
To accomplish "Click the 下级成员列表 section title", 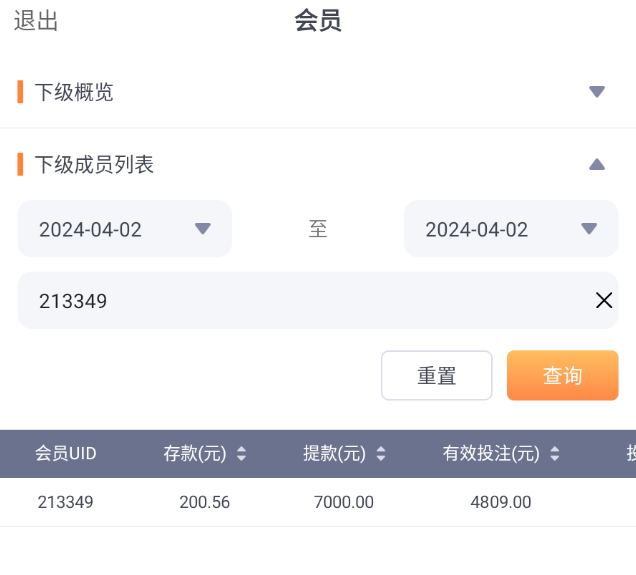I will pyautogui.click(x=95, y=164).
